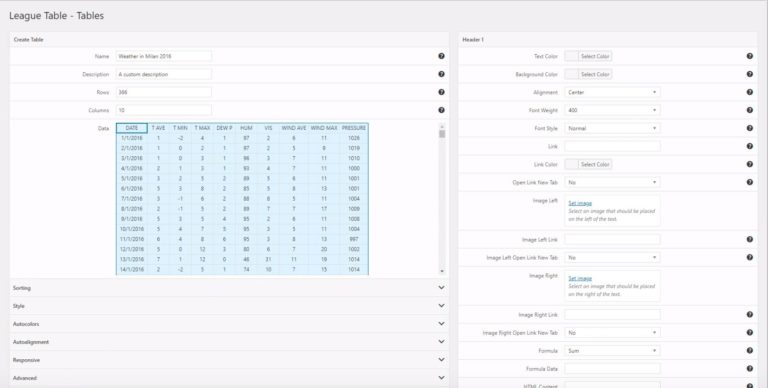Select the WIND MAX header cell

324,128
